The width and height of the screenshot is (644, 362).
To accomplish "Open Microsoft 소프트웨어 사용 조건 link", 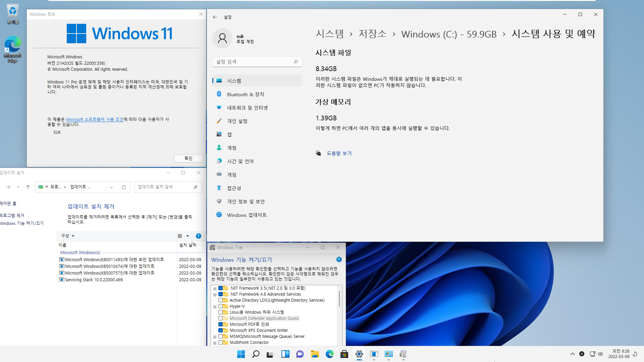I will point(95,119).
